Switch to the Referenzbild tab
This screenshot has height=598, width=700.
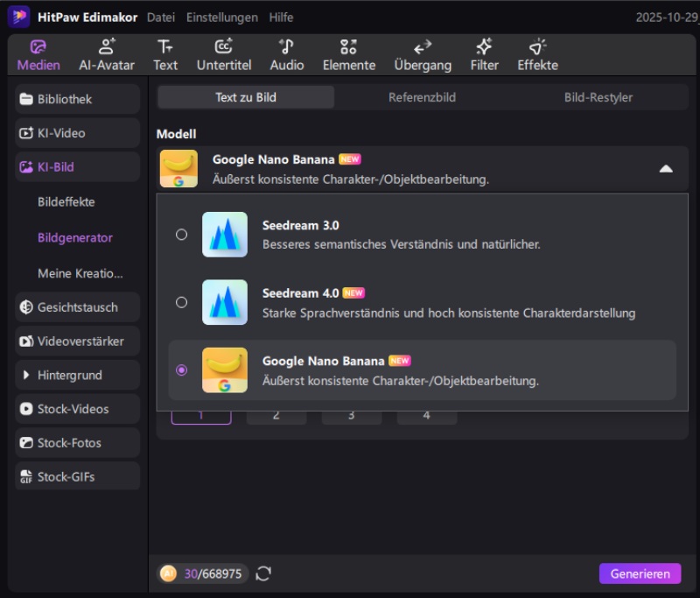(422, 97)
